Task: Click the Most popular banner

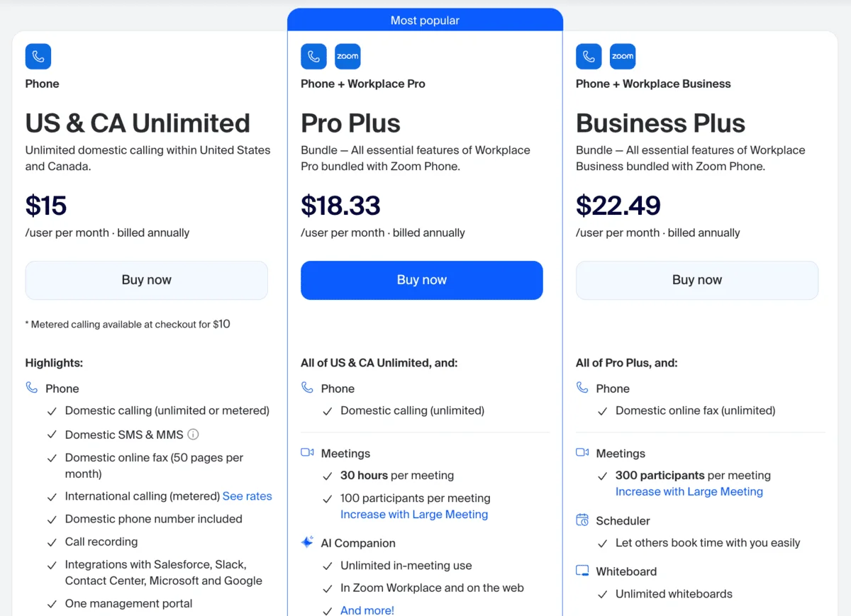Action: click(425, 20)
